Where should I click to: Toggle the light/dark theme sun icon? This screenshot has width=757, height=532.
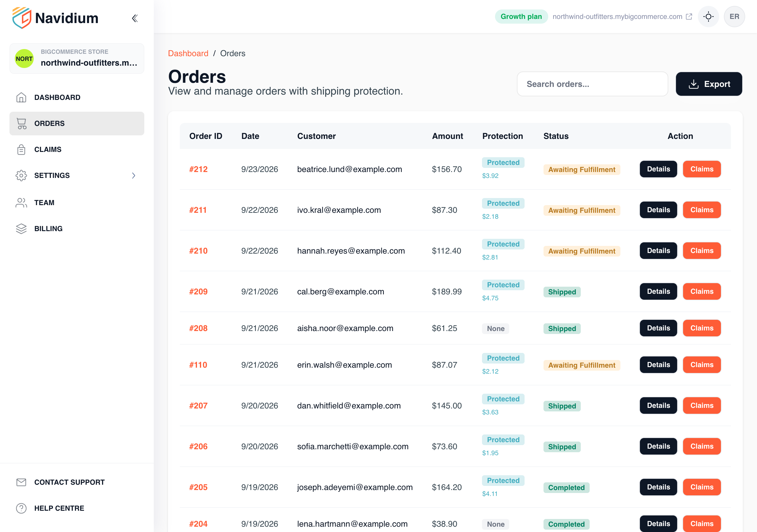coord(708,17)
